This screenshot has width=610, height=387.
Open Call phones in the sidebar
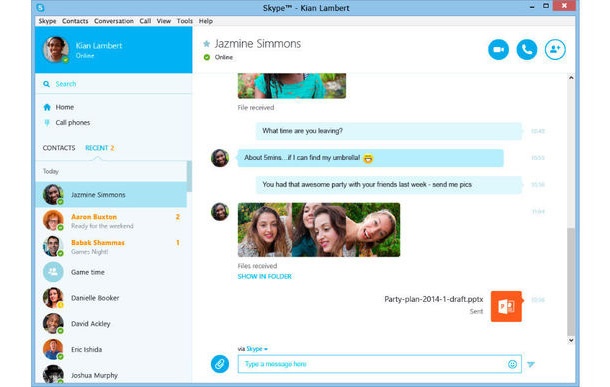(x=73, y=123)
